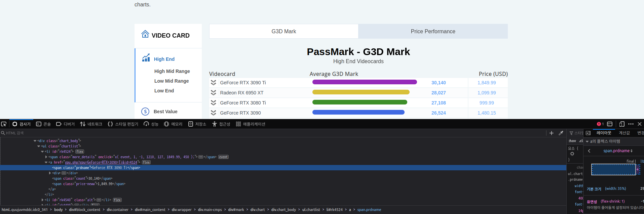Open the Low Mid Range category link
The width and height of the screenshot is (644, 214).
coord(172,81)
